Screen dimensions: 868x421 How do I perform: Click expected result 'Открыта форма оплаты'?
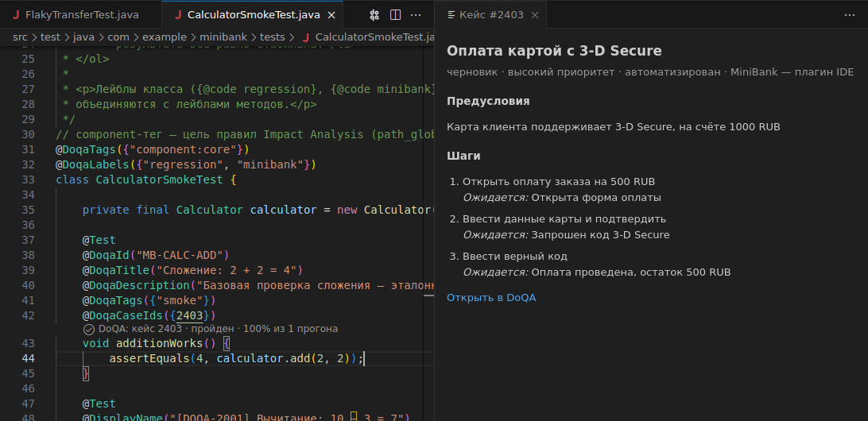pos(596,198)
